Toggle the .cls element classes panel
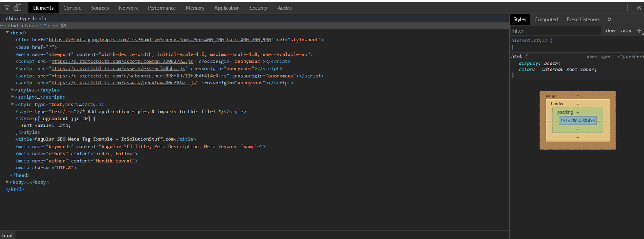 pos(625,31)
